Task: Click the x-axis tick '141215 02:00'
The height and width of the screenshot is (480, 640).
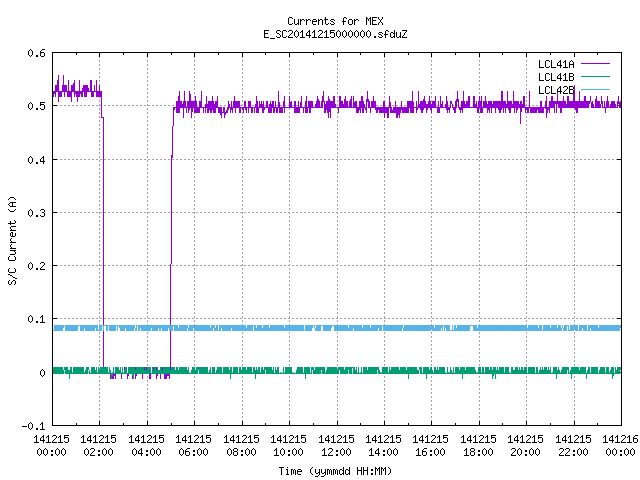Action: pyautogui.click(x=98, y=446)
